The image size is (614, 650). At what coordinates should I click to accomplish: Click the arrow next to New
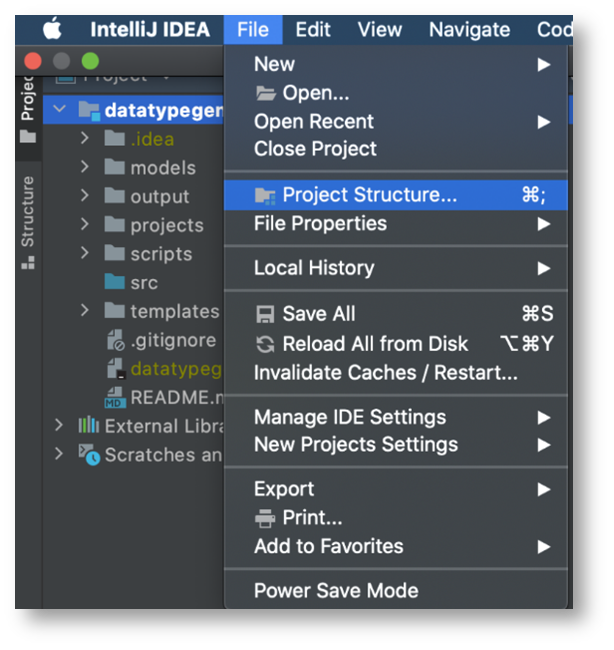point(544,65)
